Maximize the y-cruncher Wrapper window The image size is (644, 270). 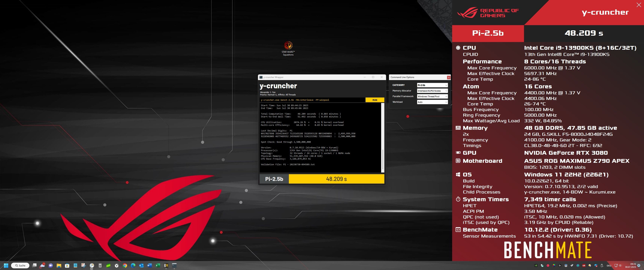[x=373, y=77]
